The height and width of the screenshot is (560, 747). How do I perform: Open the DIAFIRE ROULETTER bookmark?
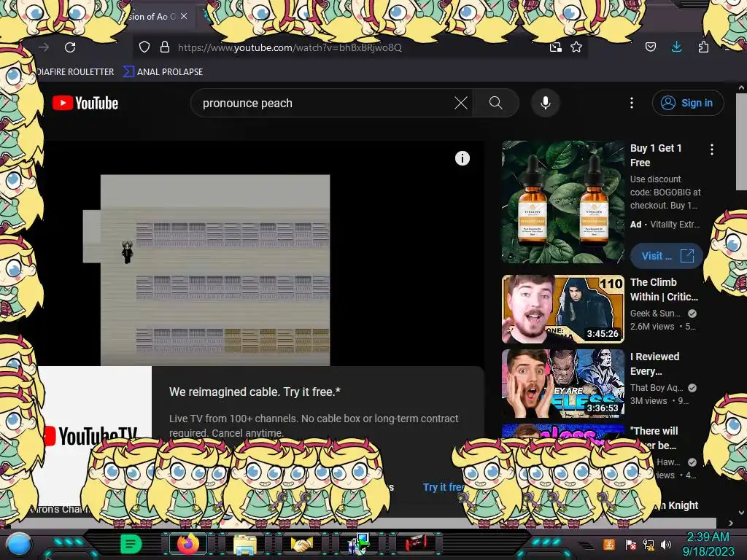click(75, 72)
